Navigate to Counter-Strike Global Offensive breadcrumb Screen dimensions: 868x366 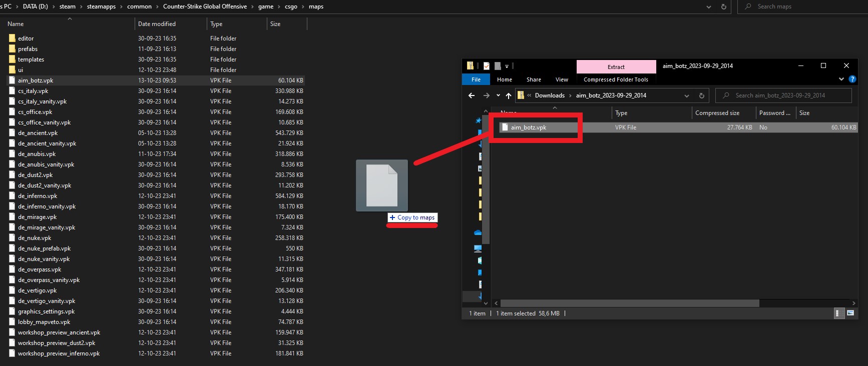205,6
